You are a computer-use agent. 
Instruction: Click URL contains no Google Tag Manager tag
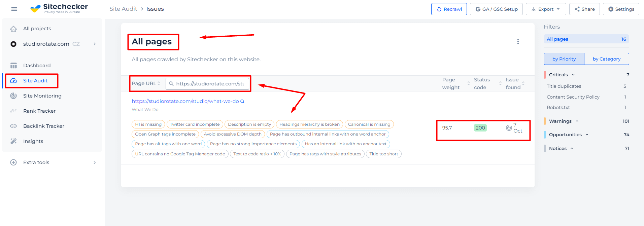180,154
